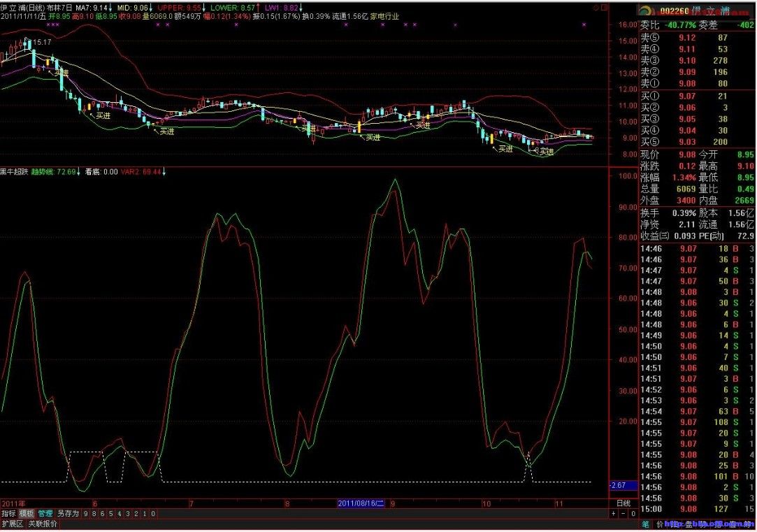The image size is (757, 532).
Task: Click the plus zoom button below the chart
Action: click(x=614, y=514)
